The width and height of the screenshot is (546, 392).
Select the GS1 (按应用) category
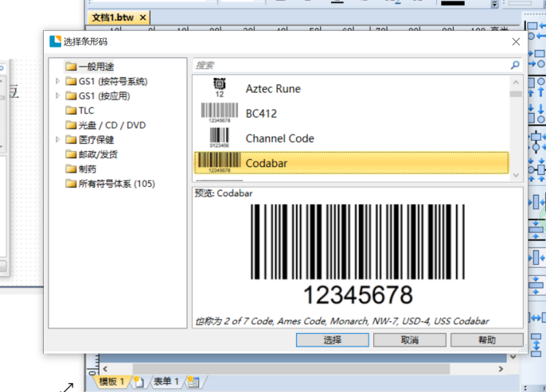click(104, 95)
